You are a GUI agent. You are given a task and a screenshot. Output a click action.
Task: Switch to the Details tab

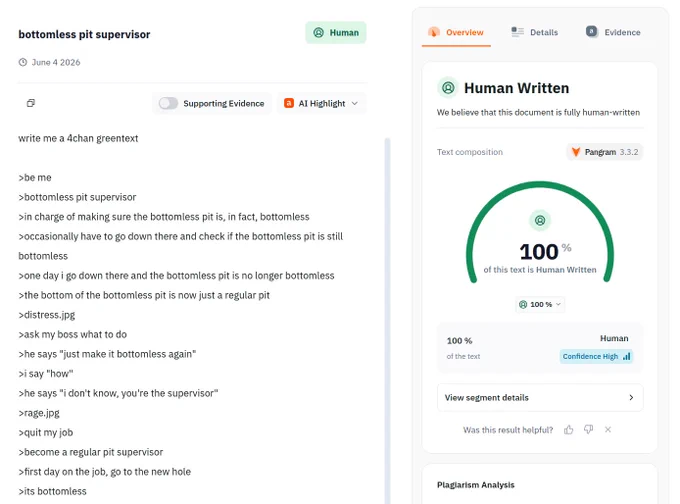(535, 33)
